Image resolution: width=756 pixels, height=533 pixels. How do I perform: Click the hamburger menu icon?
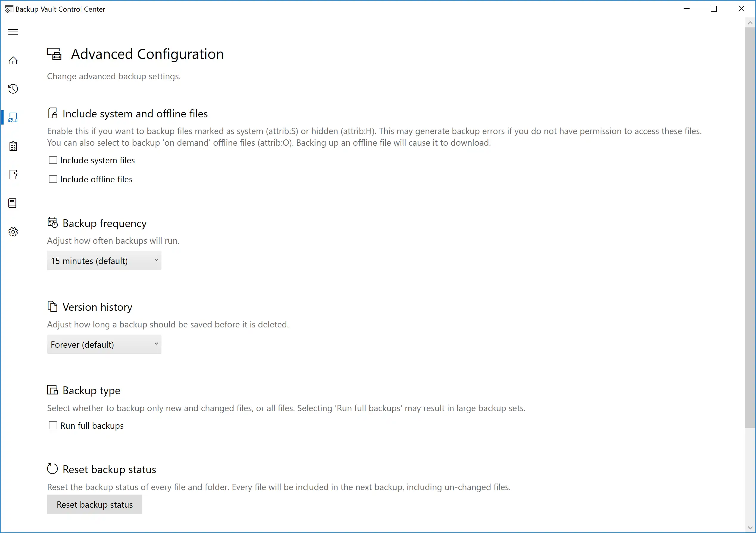(13, 32)
